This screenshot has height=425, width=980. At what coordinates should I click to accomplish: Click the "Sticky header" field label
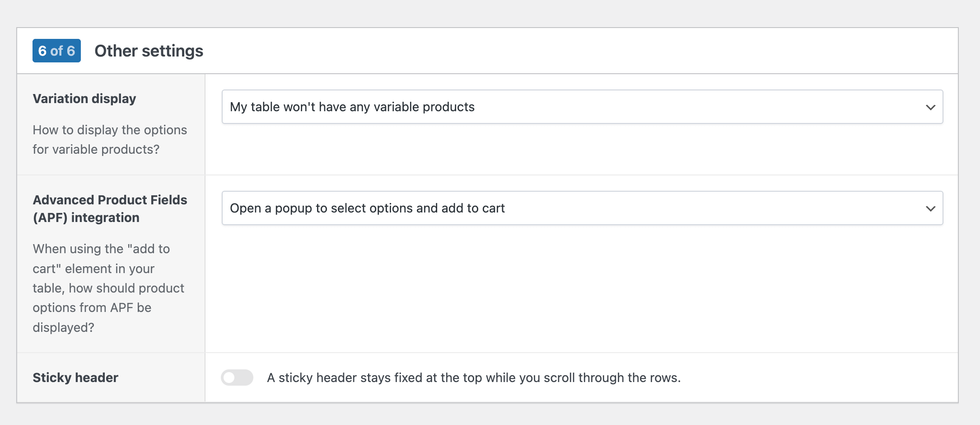click(x=75, y=378)
